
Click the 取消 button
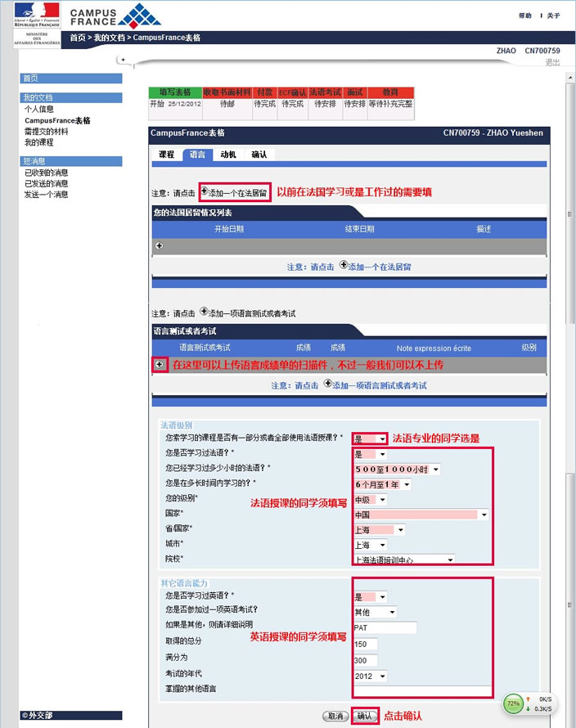tap(335, 717)
